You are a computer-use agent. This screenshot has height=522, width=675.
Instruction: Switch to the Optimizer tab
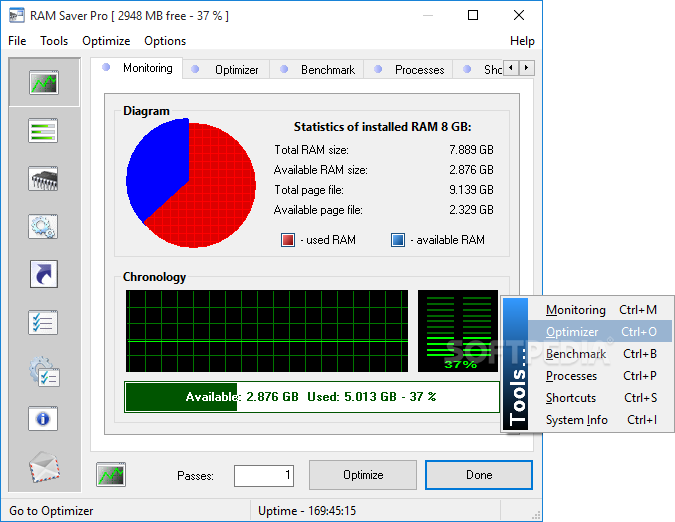(x=226, y=70)
